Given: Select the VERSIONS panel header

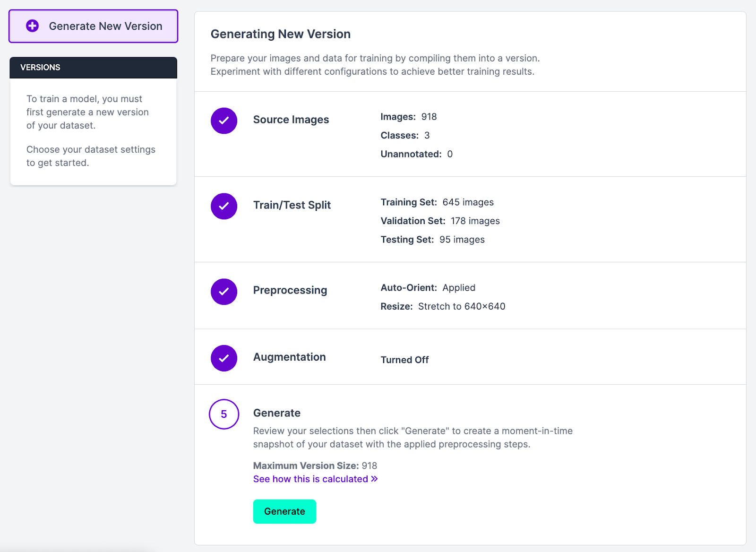Looking at the screenshot, I should pyautogui.click(x=94, y=68).
